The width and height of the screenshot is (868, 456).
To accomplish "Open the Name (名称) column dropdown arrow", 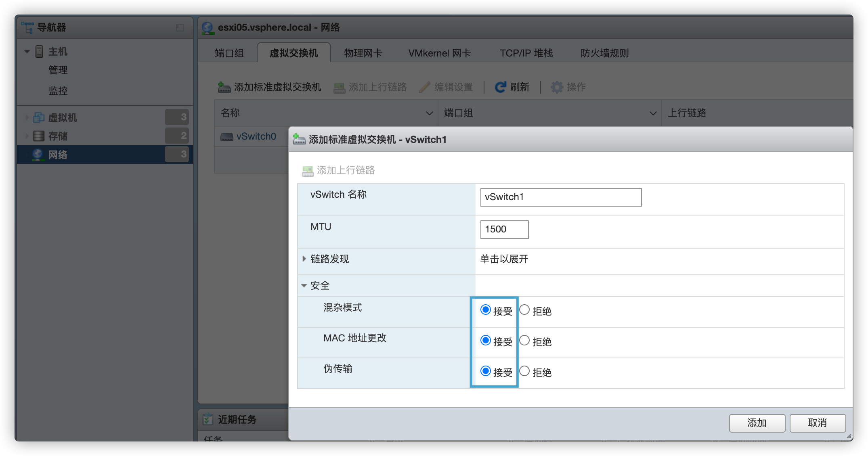I will tap(429, 113).
